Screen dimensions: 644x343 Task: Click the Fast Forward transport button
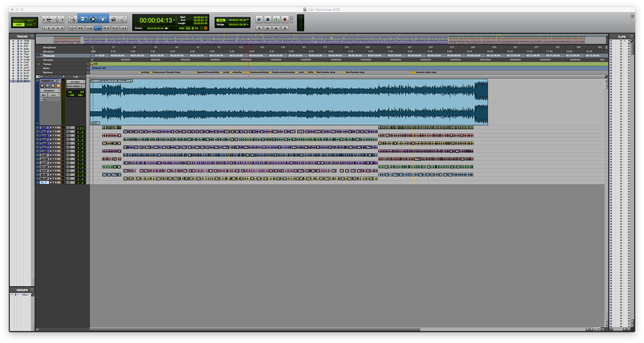point(276,28)
